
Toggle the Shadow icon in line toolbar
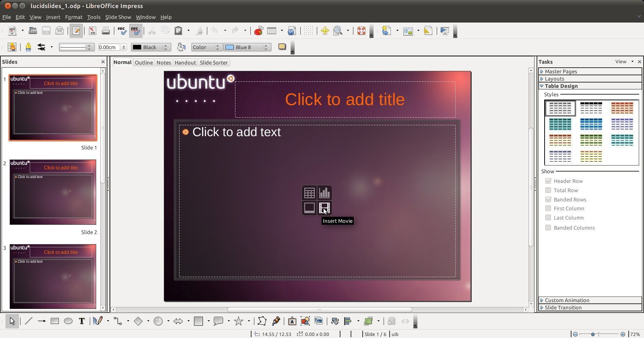[282, 47]
